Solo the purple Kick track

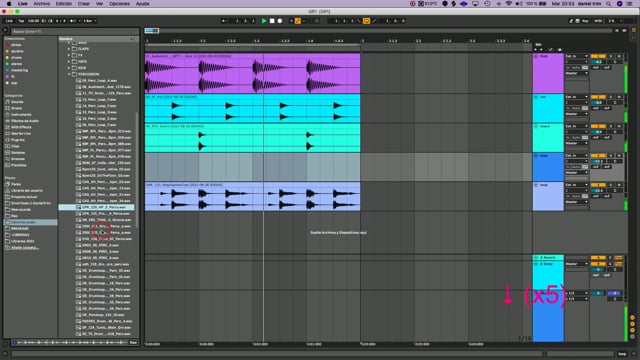click(611, 56)
